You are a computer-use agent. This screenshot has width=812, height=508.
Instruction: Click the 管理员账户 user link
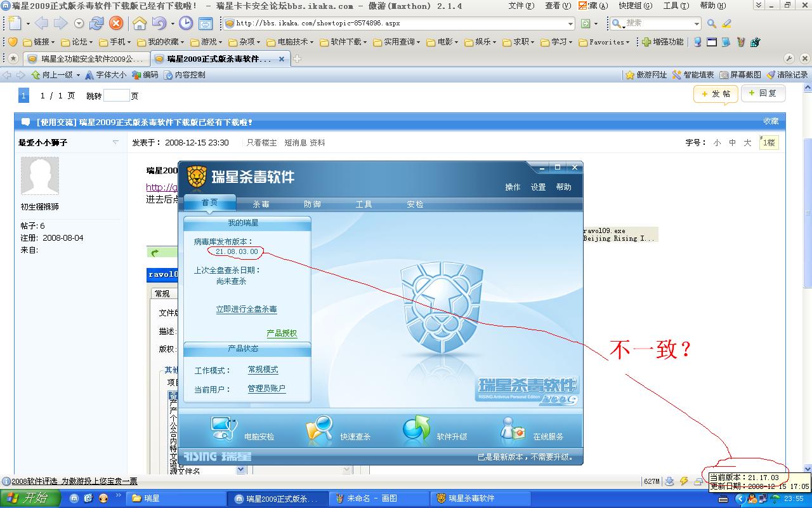pyautogui.click(x=266, y=389)
